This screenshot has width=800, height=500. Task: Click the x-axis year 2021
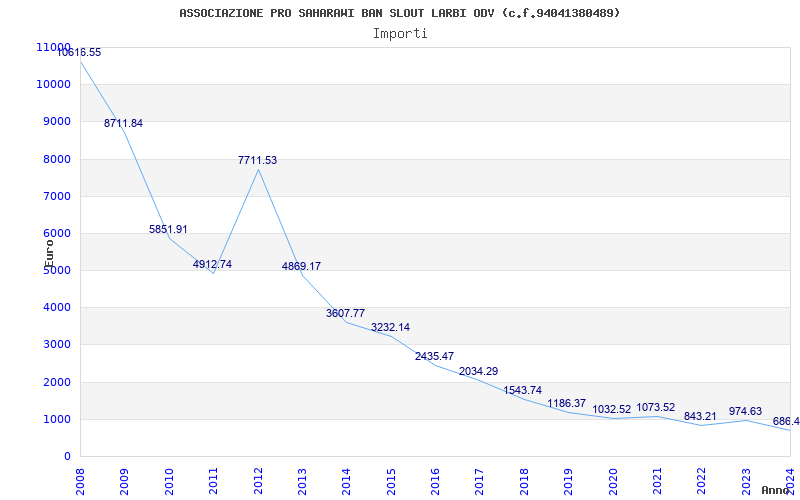click(x=657, y=482)
